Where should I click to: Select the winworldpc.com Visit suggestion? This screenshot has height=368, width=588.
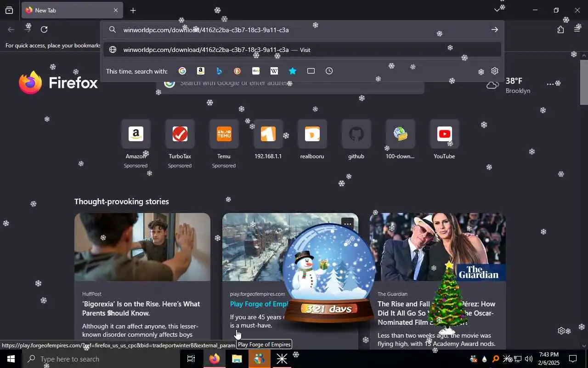[302, 50]
